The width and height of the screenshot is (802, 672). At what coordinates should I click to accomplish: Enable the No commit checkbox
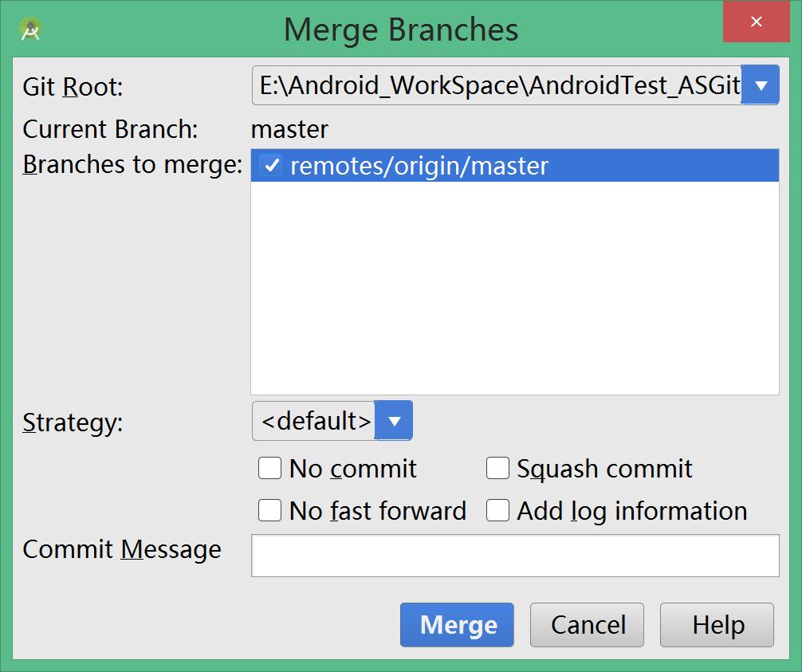point(269,468)
